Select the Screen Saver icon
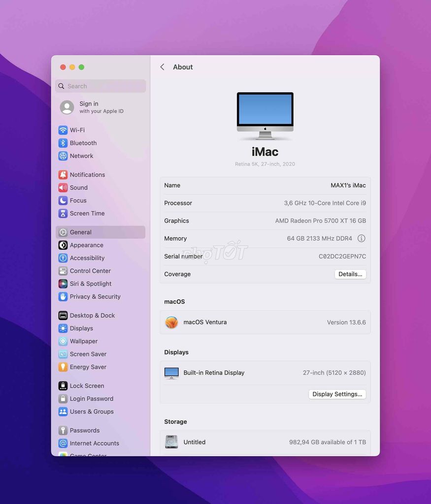The width and height of the screenshot is (431, 504). tap(63, 354)
